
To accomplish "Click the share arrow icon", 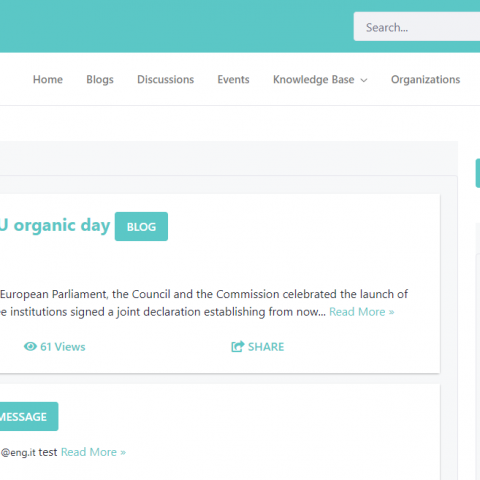I will click(238, 347).
